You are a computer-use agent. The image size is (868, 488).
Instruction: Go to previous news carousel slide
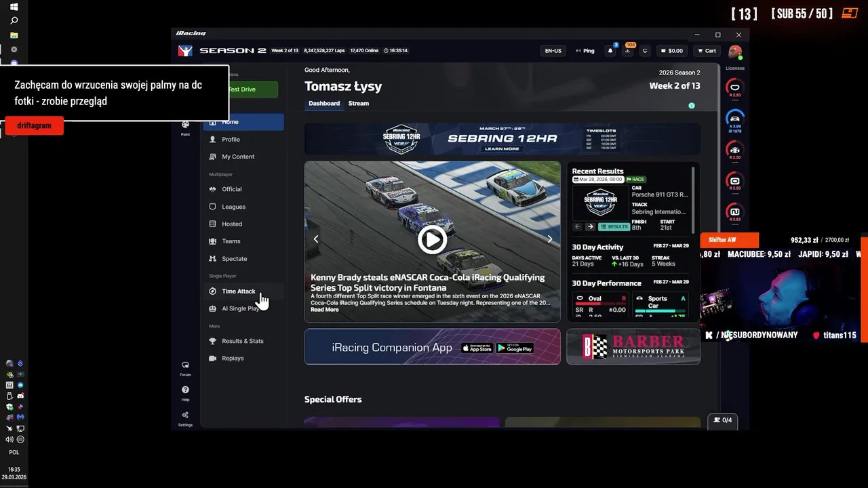[315, 239]
